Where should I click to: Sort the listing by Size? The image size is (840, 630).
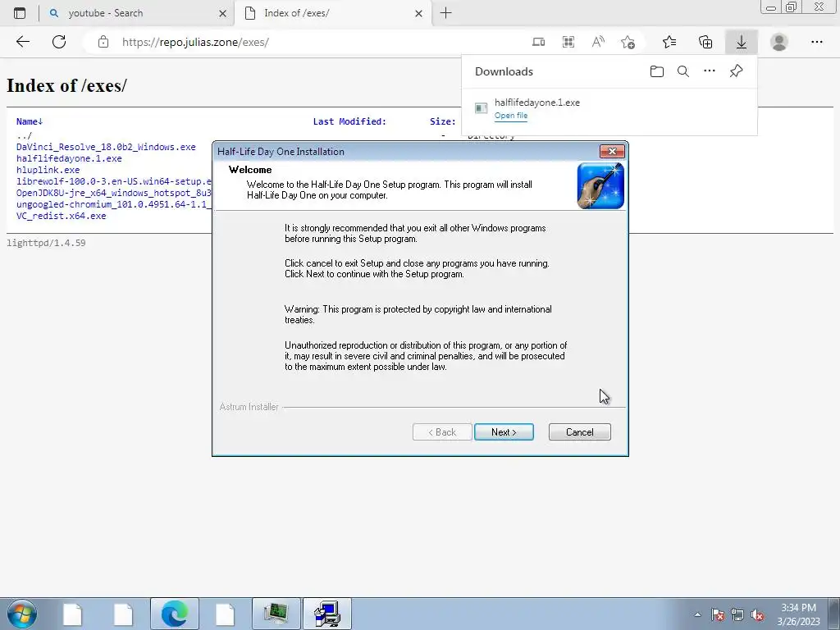tap(442, 121)
